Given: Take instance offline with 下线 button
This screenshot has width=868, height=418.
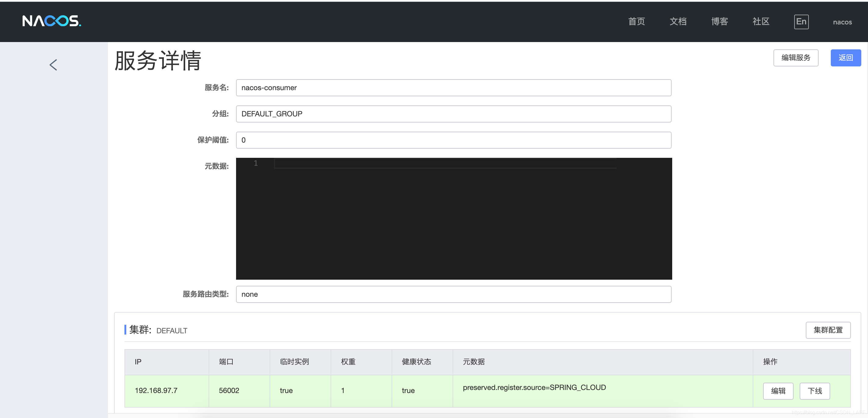Looking at the screenshot, I should [x=815, y=391].
